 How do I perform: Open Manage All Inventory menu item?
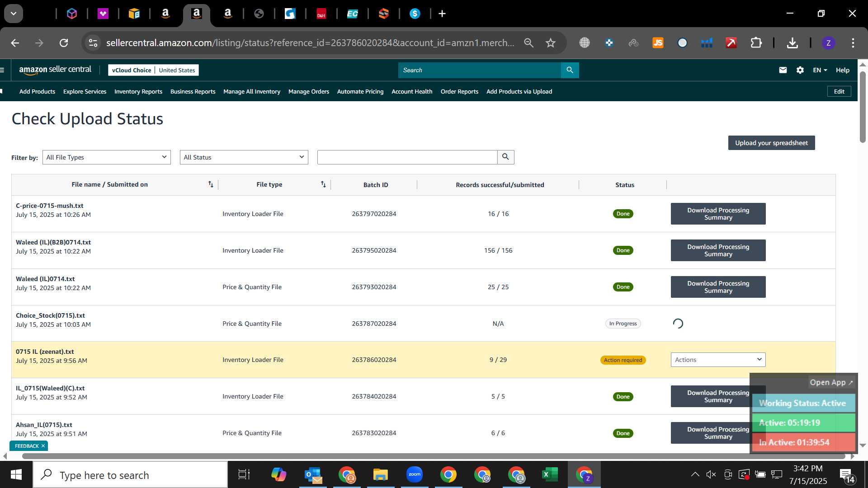(252, 92)
